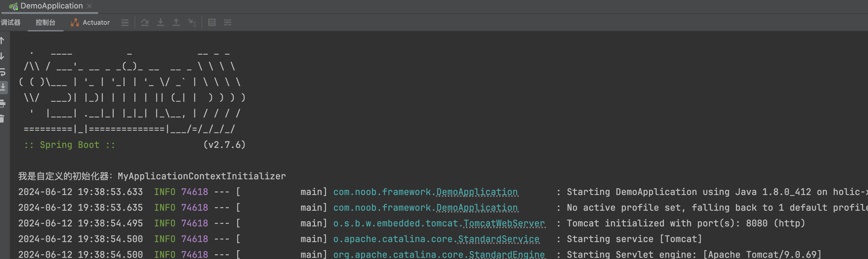Switch to the 控制台 tab
The width and height of the screenshot is (868, 259).
click(x=46, y=23)
